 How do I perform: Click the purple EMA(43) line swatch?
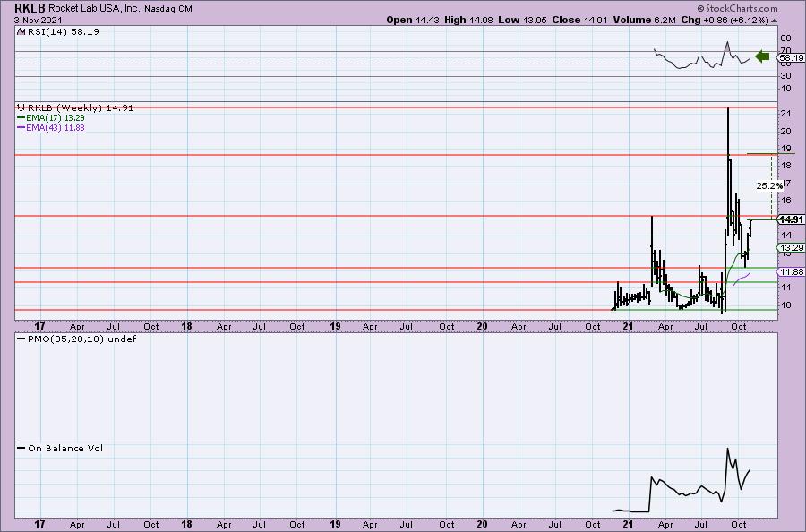pyautogui.click(x=21, y=127)
